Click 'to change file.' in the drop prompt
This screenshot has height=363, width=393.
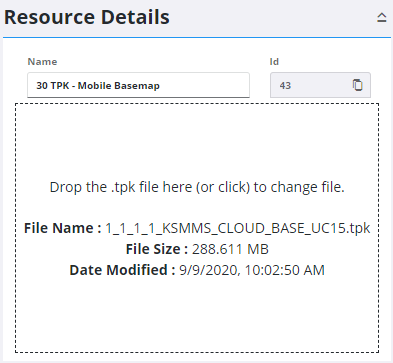tap(299, 187)
